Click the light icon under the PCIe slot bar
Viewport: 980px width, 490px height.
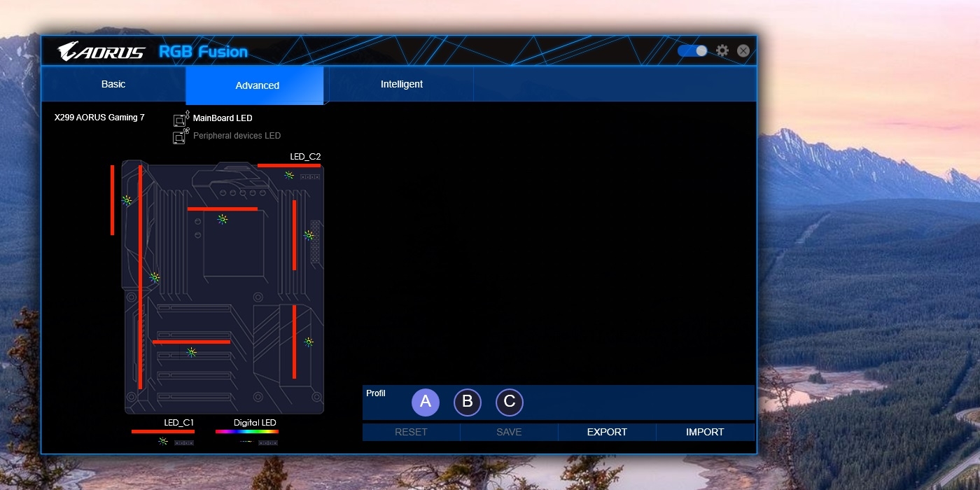click(191, 352)
